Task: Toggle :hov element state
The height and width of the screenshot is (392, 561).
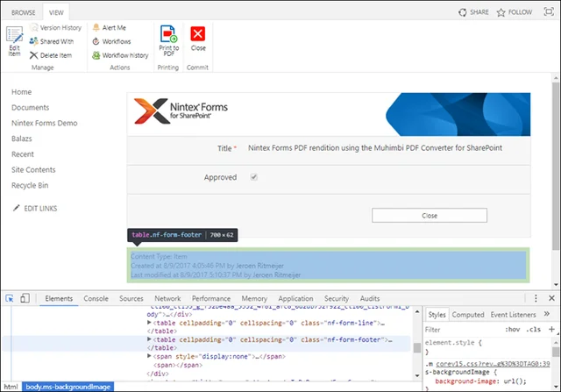Action: 512,330
